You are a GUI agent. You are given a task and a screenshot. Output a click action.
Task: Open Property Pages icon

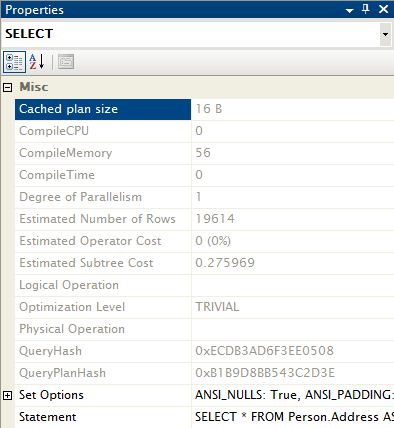tap(66, 62)
